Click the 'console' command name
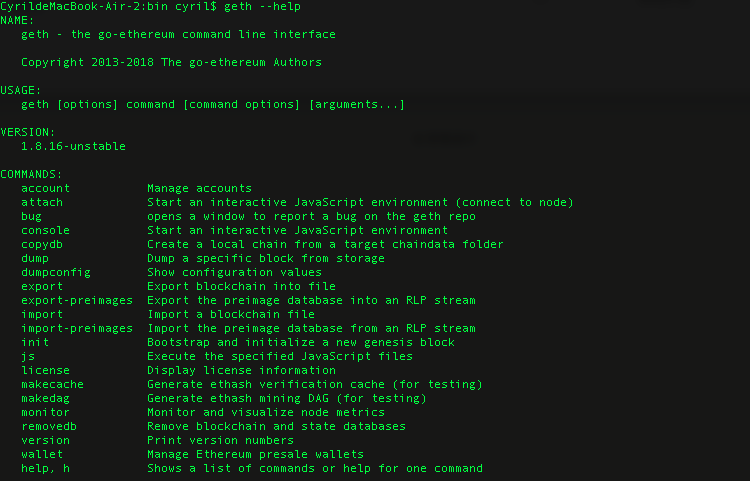Image resolution: width=750 pixels, height=481 pixels. click(x=45, y=230)
